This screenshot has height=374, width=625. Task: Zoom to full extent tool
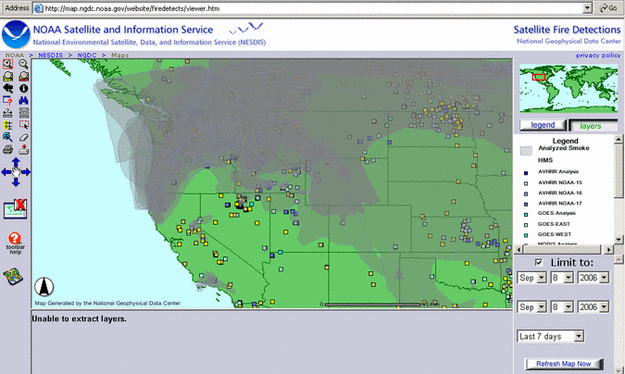tap(8, 76)
